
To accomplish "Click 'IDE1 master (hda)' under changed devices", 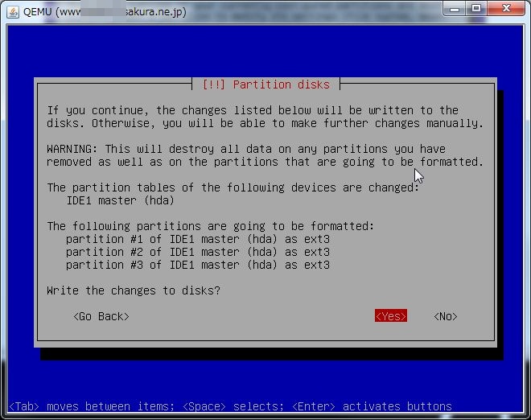I will [120, 200].
